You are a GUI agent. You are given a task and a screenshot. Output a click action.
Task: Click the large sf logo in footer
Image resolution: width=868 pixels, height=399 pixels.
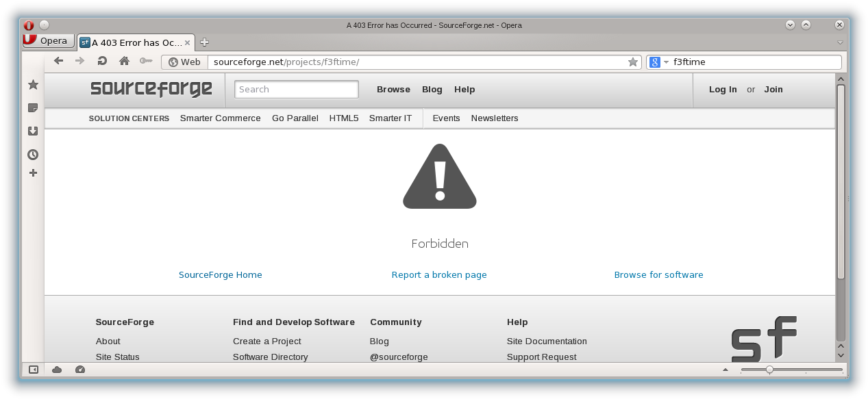point(764,339)
